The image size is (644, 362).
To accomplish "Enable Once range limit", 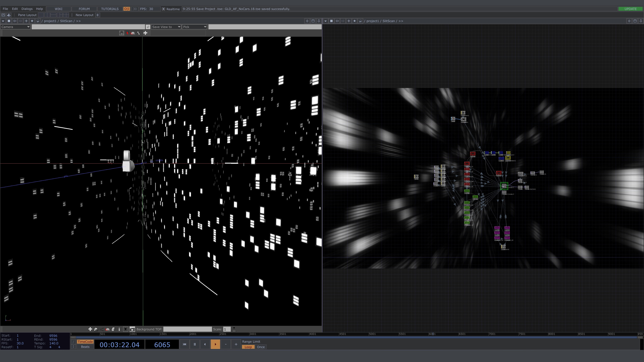I will [261, 347].
